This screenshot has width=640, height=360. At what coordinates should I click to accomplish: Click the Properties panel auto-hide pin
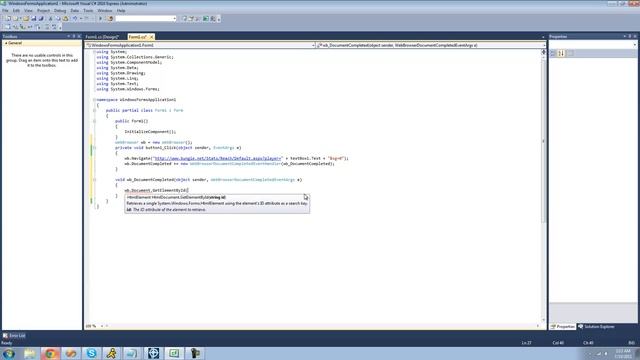point(630,36)
